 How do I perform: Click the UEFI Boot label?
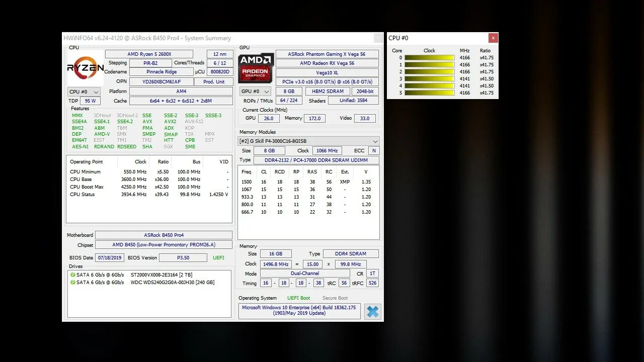(x=298, y=298)
